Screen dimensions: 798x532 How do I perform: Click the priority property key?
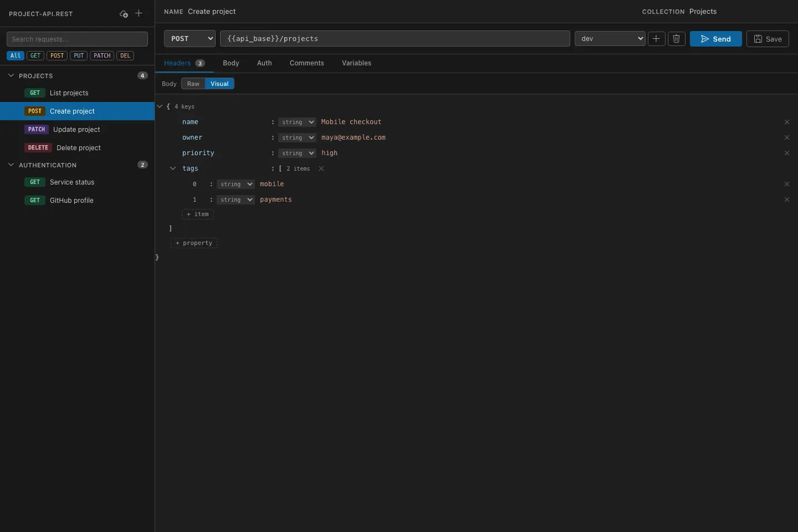[x=198, y=153]
